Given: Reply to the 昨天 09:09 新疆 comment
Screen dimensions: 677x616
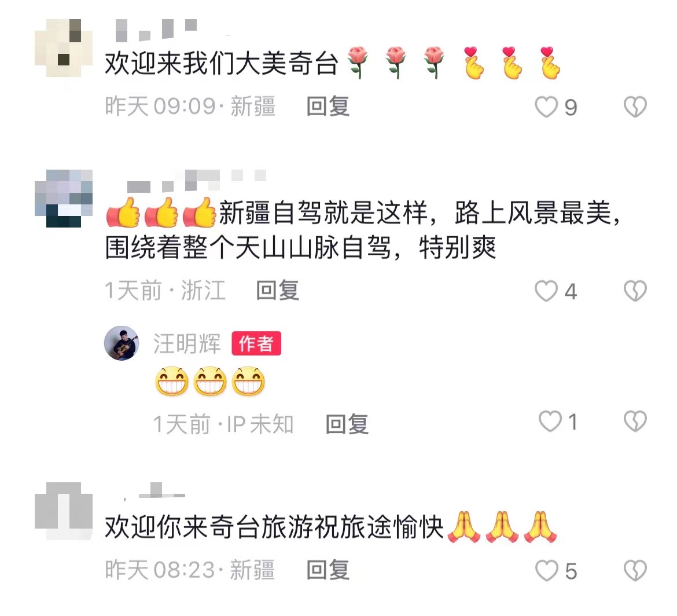Looking at the screenshot, I should point(328,107).
